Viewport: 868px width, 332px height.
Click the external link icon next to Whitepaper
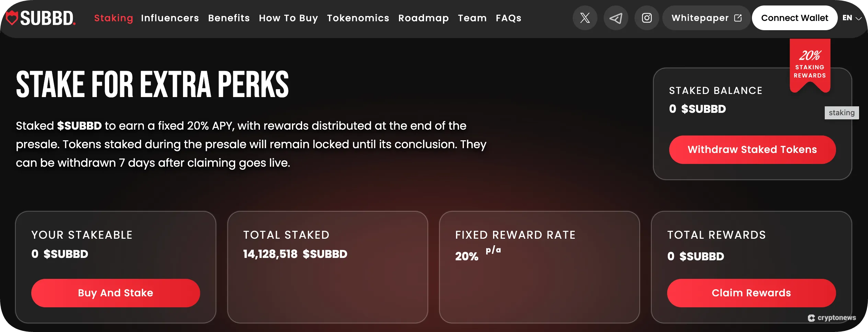tap(738, 18)
